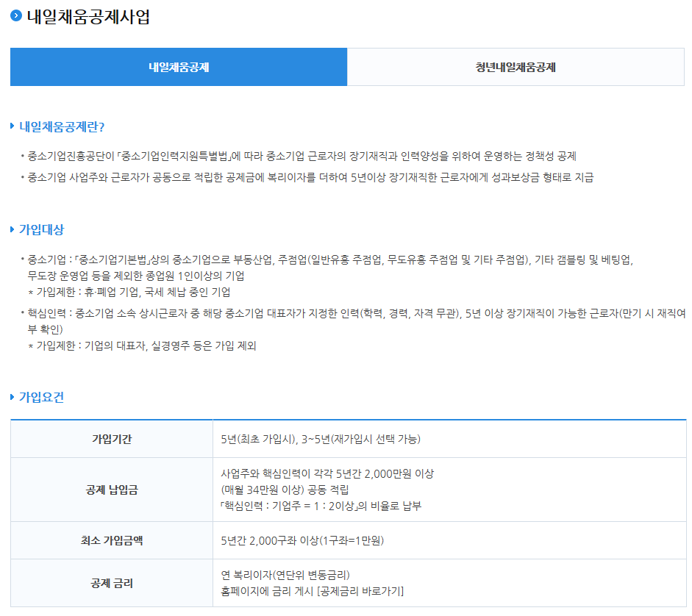This screenshot has width=692, height=616.
Task: Click the blue circle arrow icon beside 내일채움공제사업
Action: (16, 17)
